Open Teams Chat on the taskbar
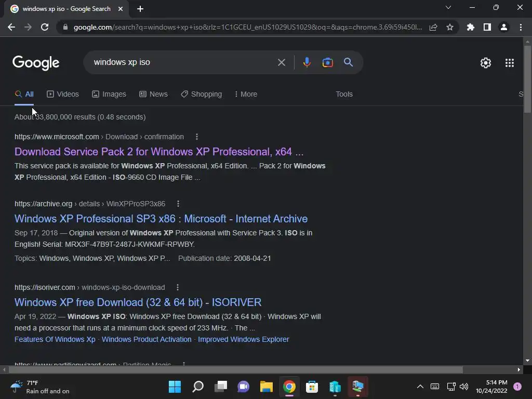The height and width of the screenshot is (399, 532). click(243, 387)
